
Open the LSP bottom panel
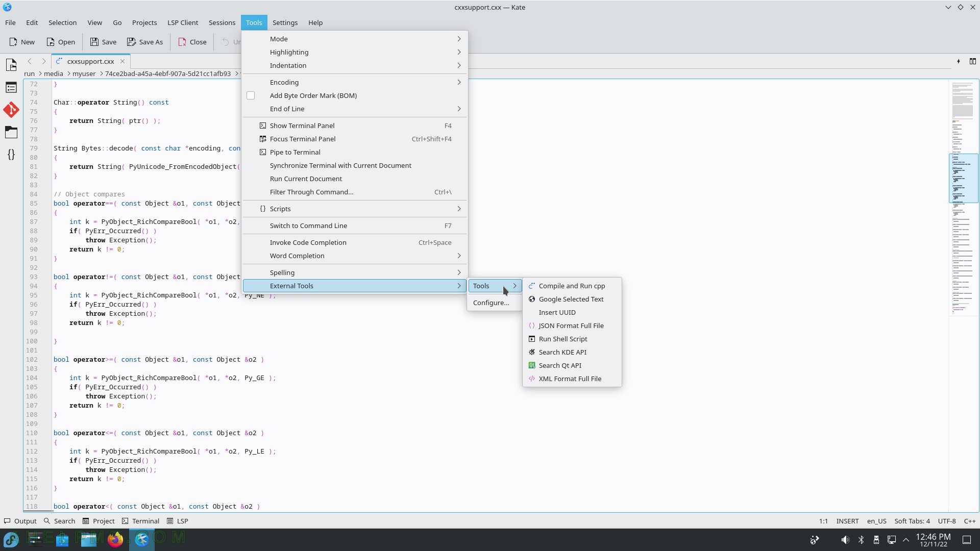point(178,521)
